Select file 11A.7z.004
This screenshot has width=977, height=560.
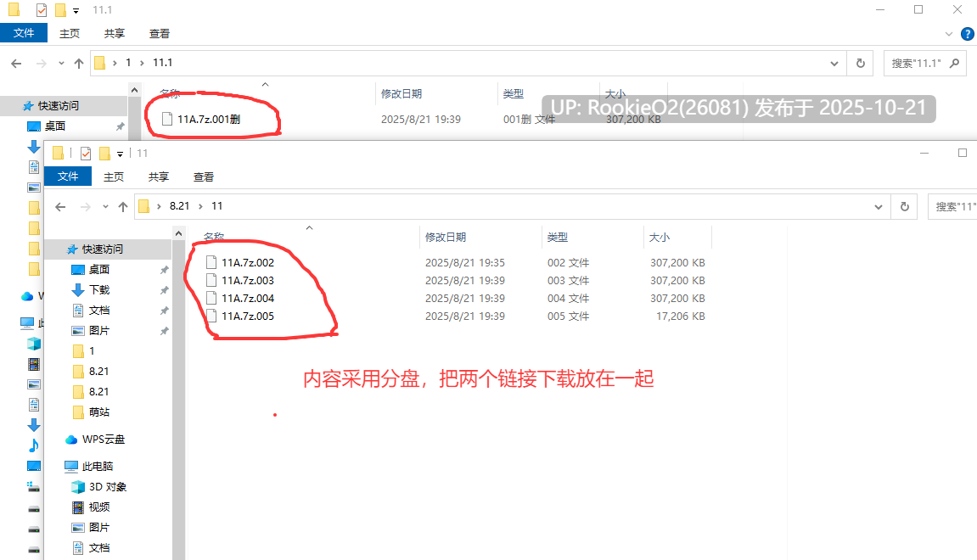coord(247,299)
